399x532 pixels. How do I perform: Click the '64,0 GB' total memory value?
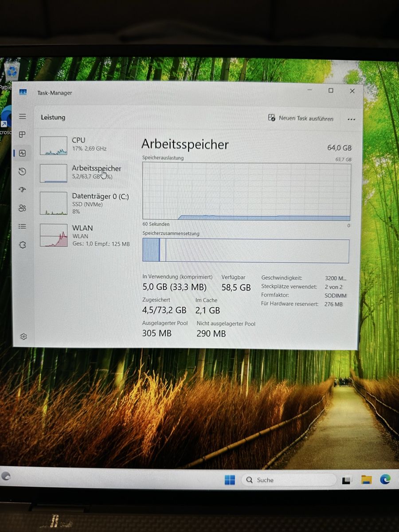pos(339,148)
